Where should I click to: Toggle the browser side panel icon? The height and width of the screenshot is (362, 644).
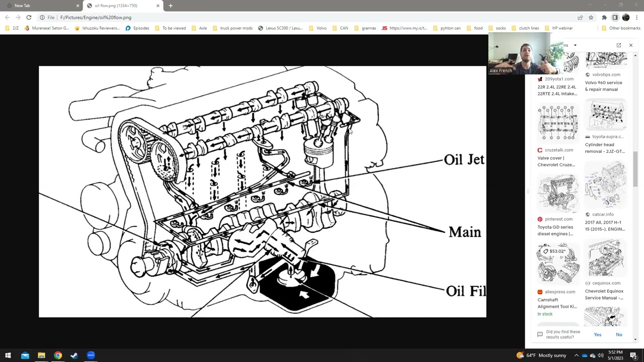(615, 18)
